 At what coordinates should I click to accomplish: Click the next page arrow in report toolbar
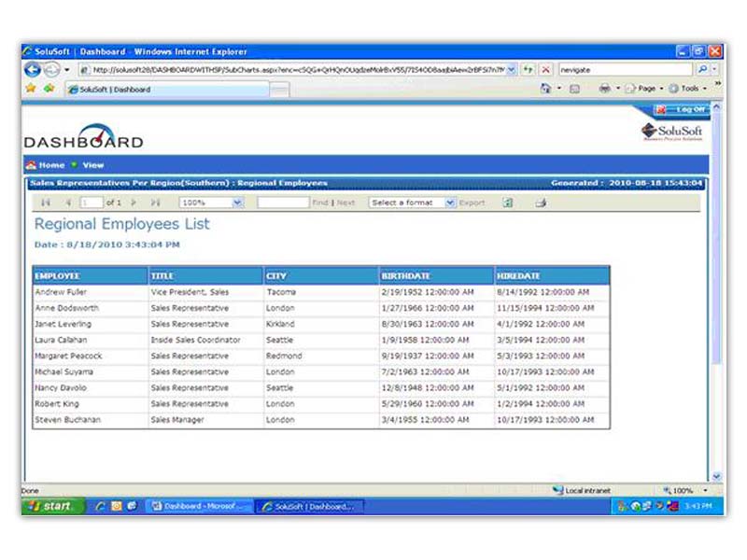[134, 203]
